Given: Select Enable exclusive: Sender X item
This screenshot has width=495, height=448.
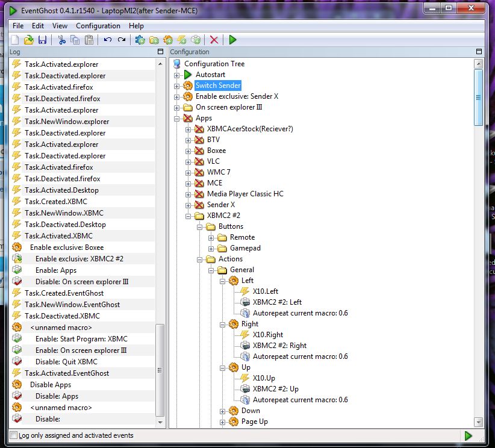Looking at the screenshot, I should click(237, 96).
